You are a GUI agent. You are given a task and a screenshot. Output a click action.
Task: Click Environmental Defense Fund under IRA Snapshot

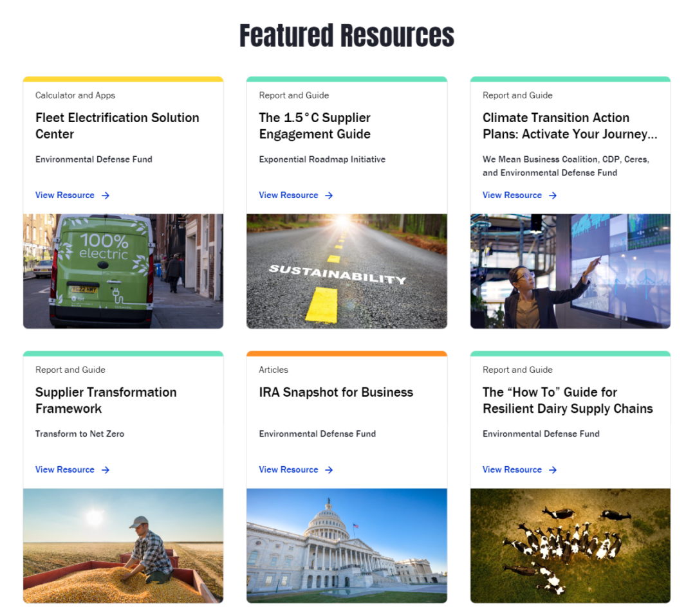317,434
